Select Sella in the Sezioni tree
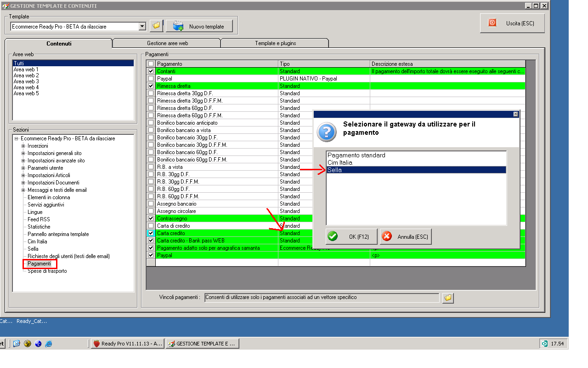 point(33,249)
